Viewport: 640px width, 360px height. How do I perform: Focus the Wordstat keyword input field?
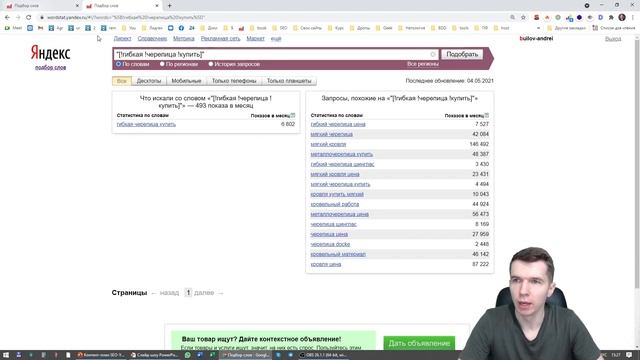pyautogui.click(x=276, y=54)
